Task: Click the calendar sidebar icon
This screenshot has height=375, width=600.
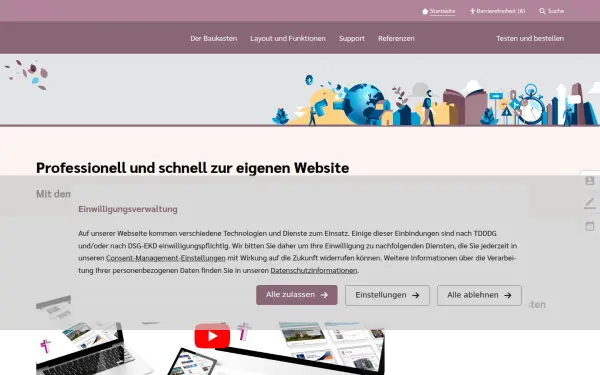Action: click(x=590, y=226)
